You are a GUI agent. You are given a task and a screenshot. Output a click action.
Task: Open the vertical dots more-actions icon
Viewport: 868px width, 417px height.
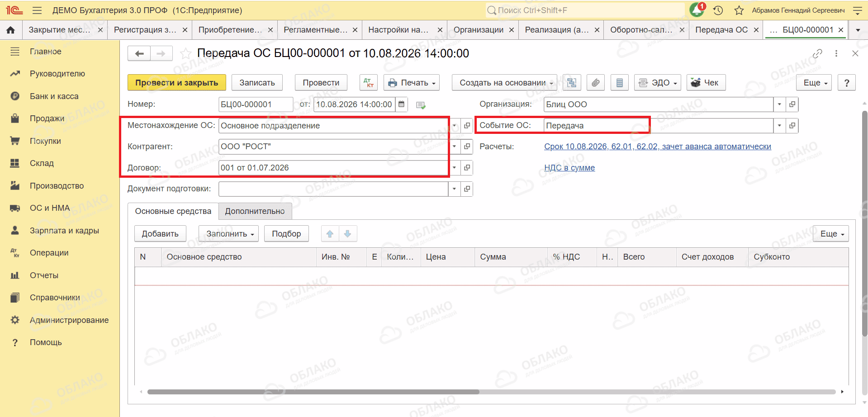[836, 54]
